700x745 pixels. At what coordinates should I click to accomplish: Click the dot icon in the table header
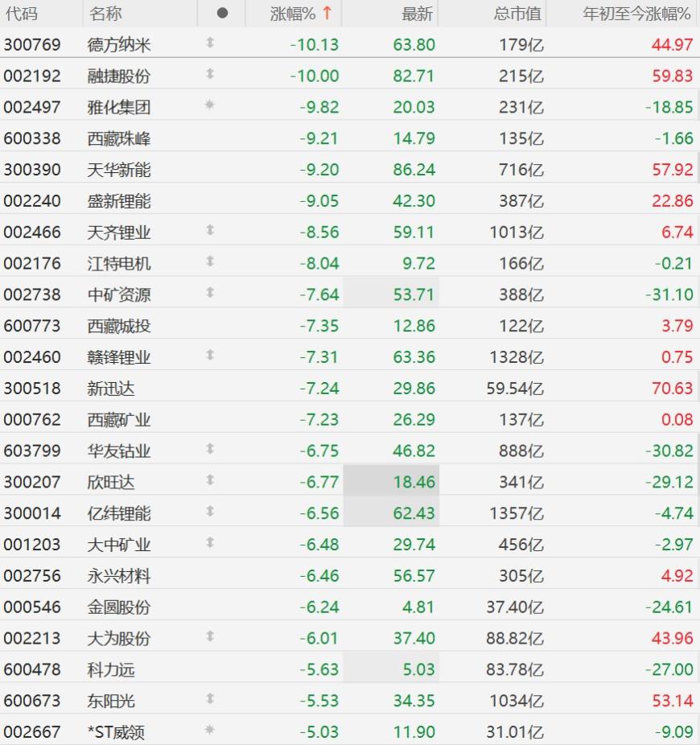coord(222,14)
